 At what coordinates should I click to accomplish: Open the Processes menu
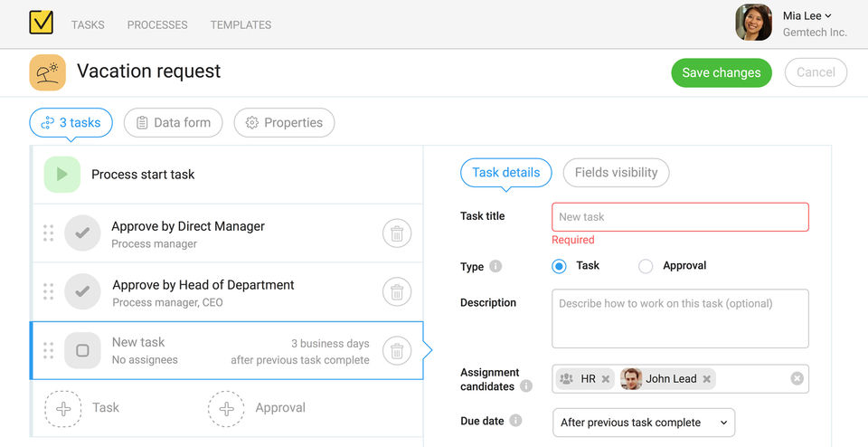[x=157, y=24]
